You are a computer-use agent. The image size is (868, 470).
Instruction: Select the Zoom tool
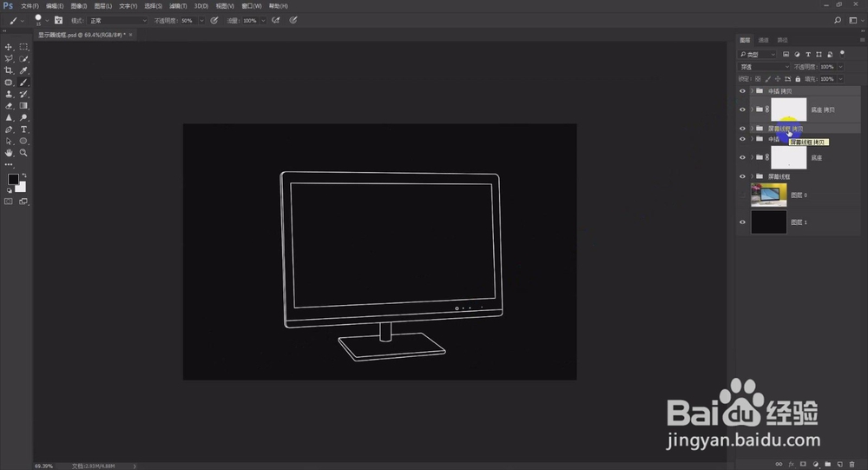click(23, 153)
